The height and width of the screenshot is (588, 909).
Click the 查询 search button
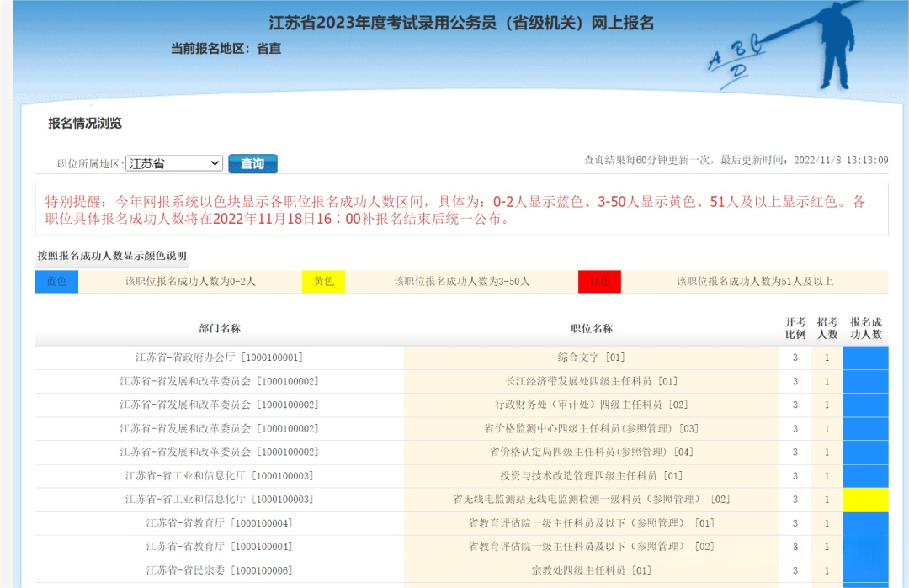click(252, 163)
